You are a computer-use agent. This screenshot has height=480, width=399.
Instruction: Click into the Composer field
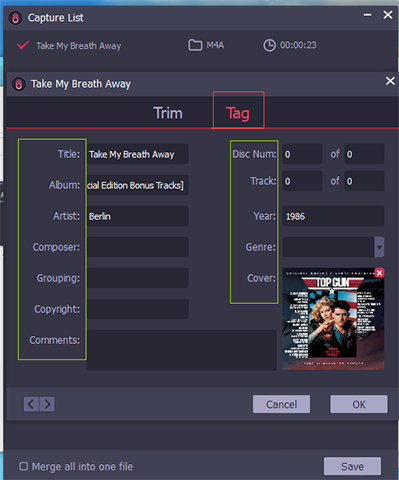pyautogui.click(x=137, y=247)
